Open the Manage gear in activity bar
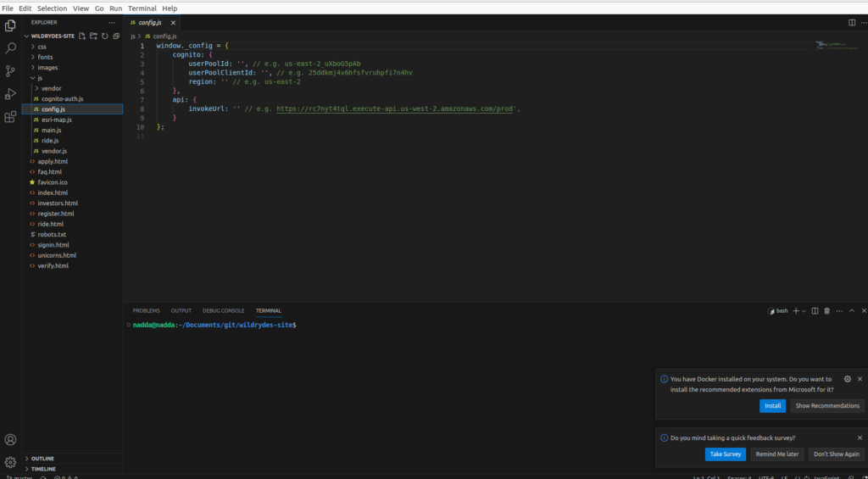The width and height of the screenshot is (868, 479). (x=10, y=462)
